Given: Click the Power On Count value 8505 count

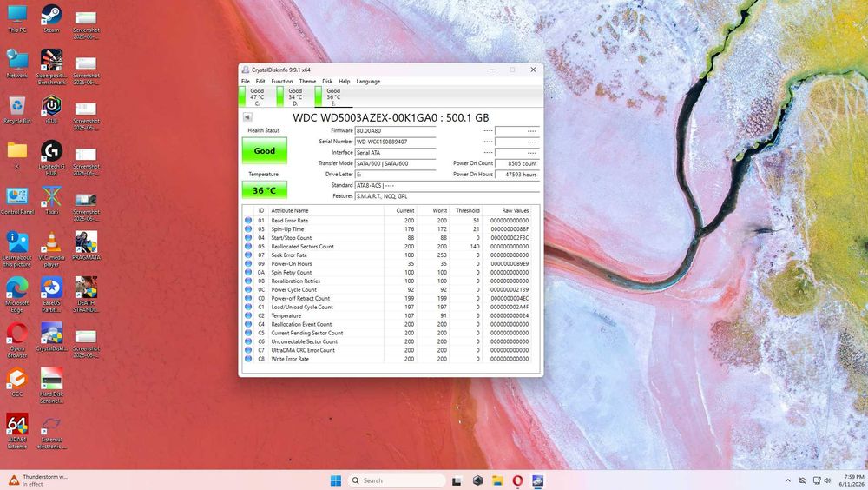Looking at the screenshot, I should (516, 163).
